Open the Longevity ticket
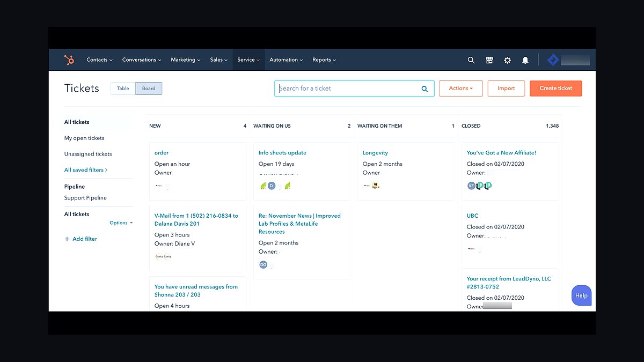Viewport: 644px width, 362px height. tap(375, 153)
